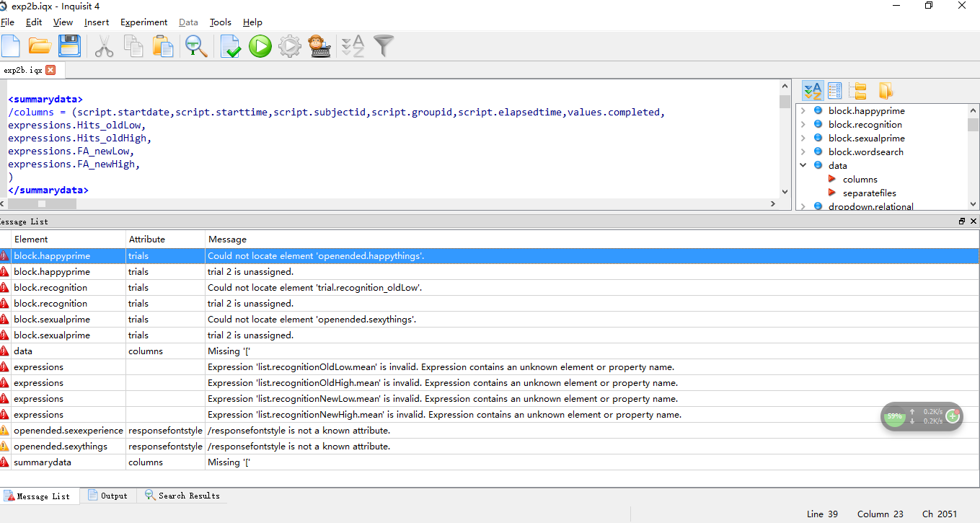Click warning icon of openended.sexexperience row
This screenshot has width=980, height=523.
coord(5,431)
